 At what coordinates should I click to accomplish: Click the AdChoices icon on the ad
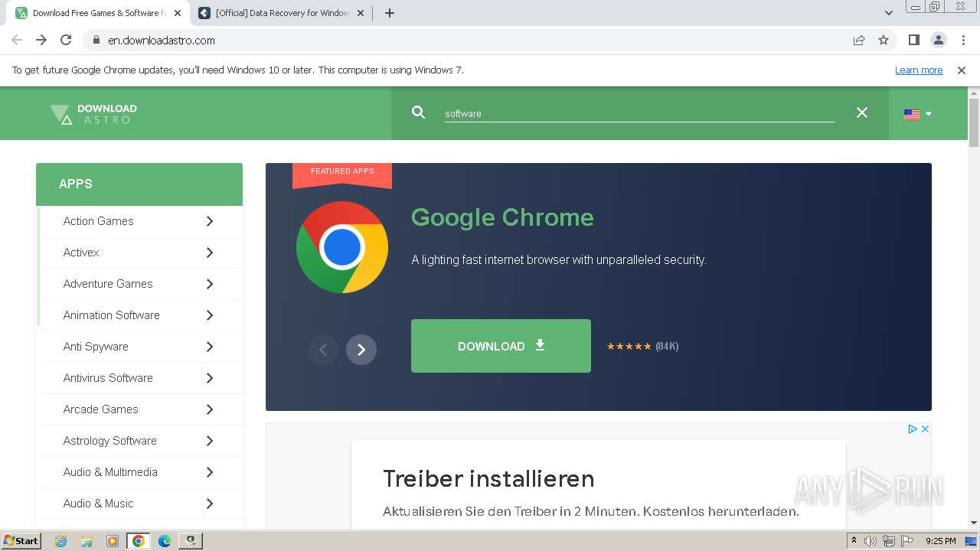913,429
